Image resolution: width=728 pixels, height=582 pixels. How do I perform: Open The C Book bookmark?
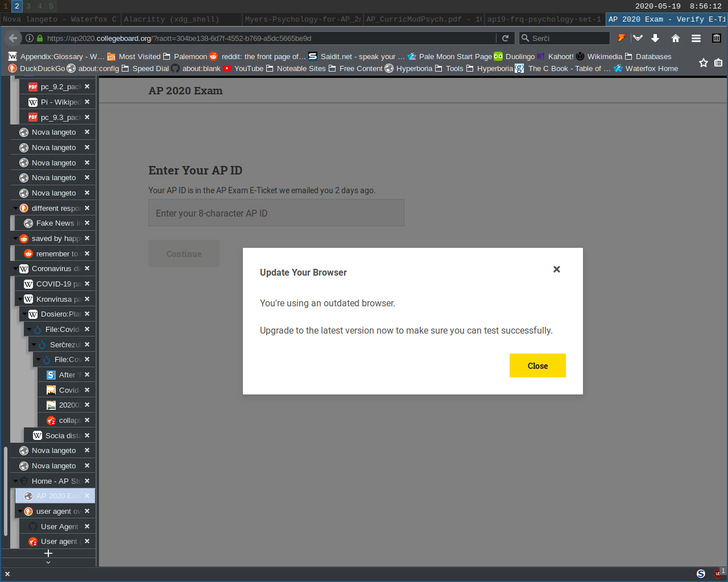pos(563,68)
